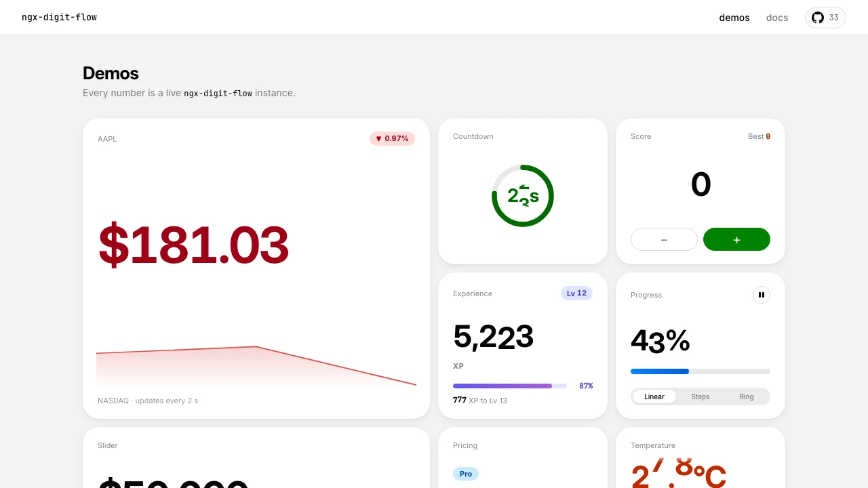Screen dimensions: 868x488
Task: Click the Pro pricing badge
Action: pos(466,474)
